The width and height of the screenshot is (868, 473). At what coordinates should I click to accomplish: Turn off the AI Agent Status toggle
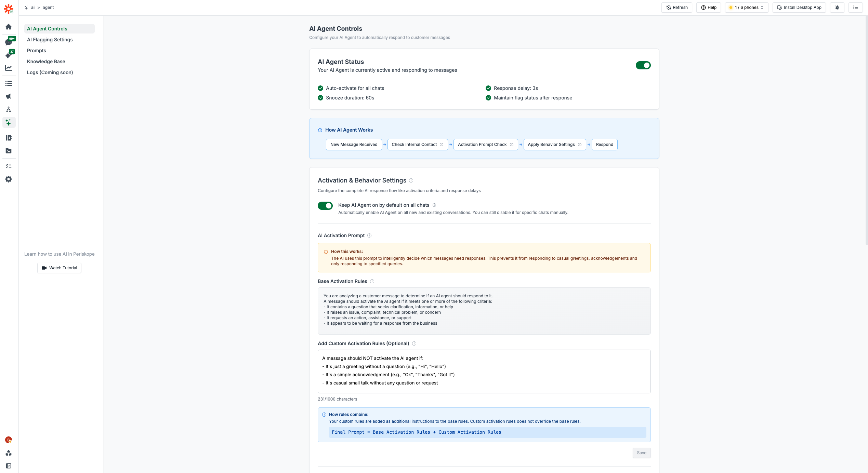coord(643,65)
